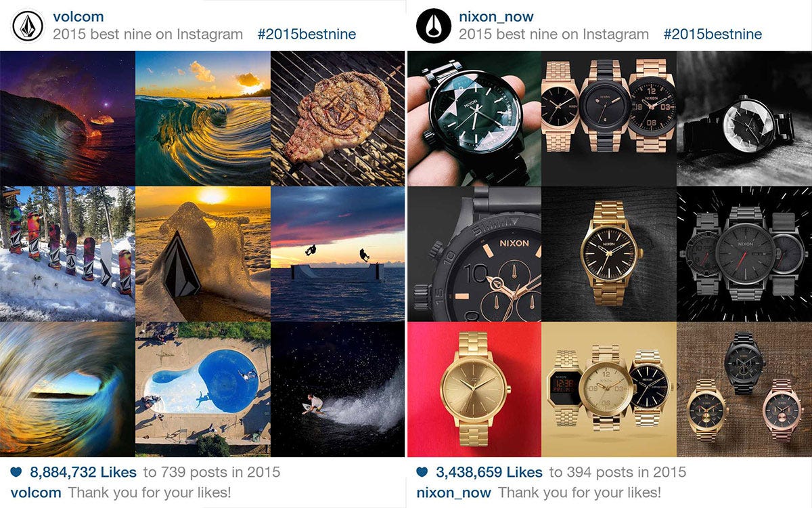Click the heart icon beside 3,438,659 Likes
The height and width of the screenshot is (508, 812).
[423, 472]
